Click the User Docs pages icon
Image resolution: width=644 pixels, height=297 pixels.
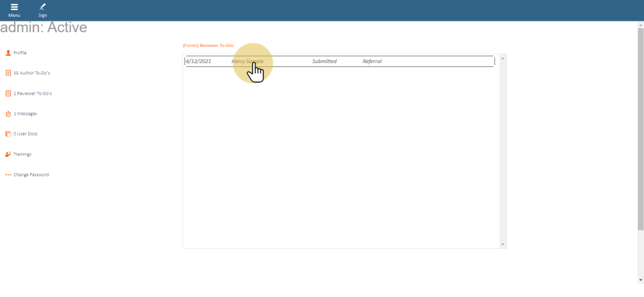(8, 134)
